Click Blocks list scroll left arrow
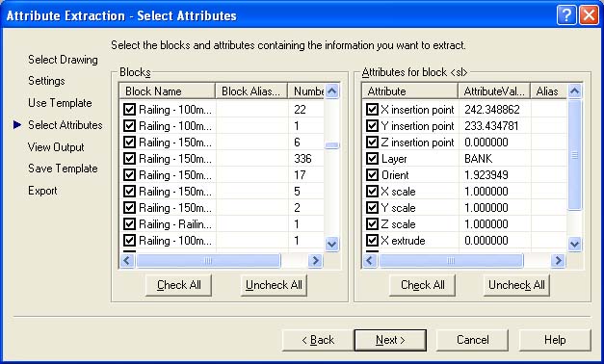604x364 pixels. click(x=127, y=261)
